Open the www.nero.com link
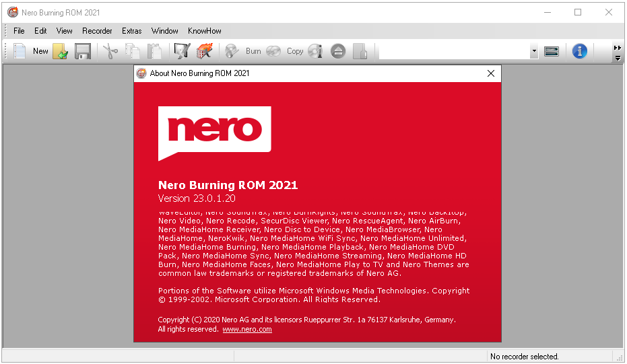Viewport: 627px width, 364px height. point(247,329)
